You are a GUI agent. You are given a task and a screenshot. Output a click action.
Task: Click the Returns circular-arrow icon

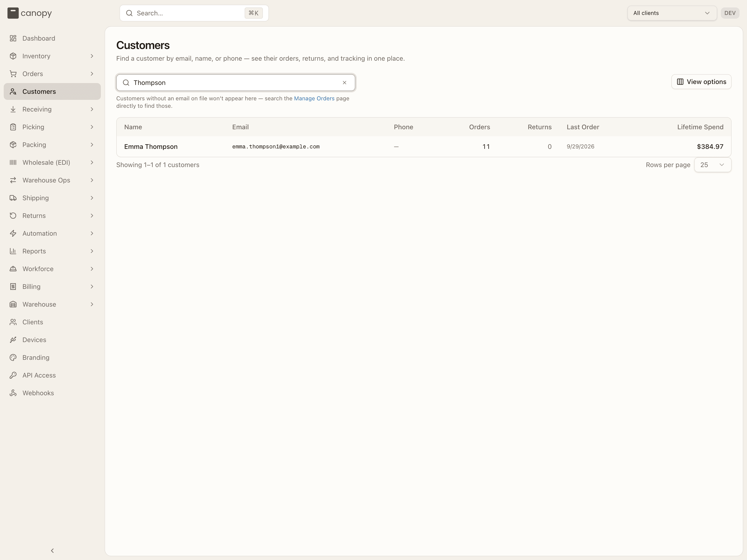(13, 215)
